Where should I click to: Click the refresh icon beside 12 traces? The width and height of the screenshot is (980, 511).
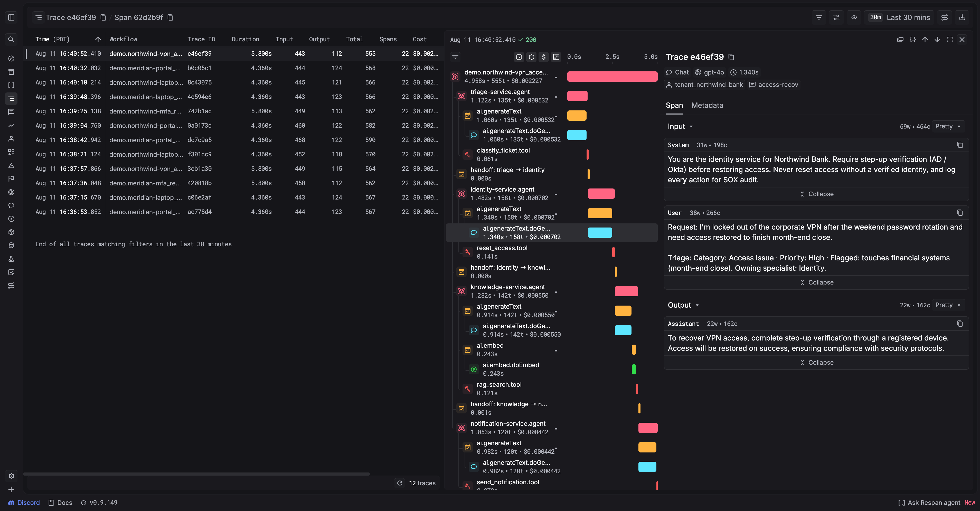(x=400, y=483)
